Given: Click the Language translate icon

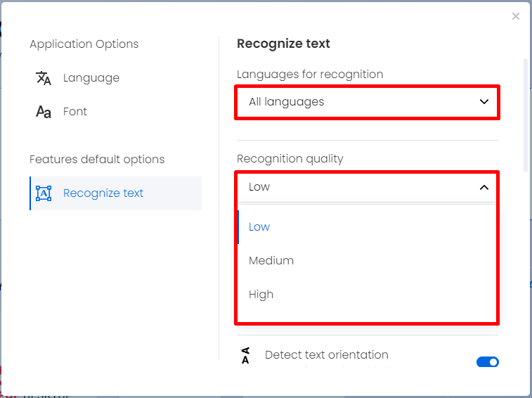Looking at the screenshot, I should (44, 78).
